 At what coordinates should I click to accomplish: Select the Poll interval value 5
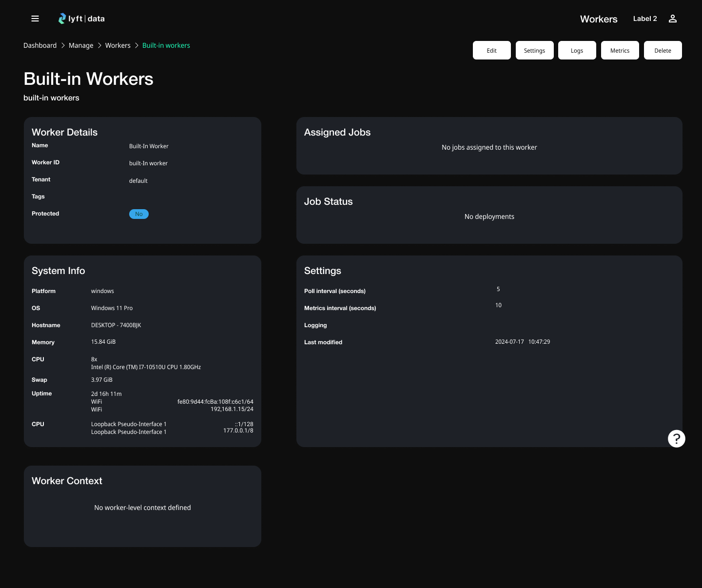point(498,289)
